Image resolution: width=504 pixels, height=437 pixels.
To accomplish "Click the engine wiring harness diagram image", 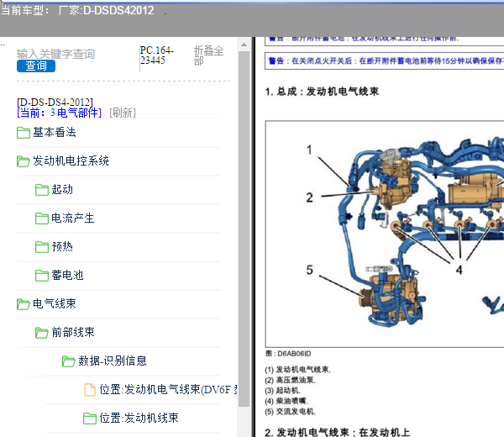I will (385, 234).
